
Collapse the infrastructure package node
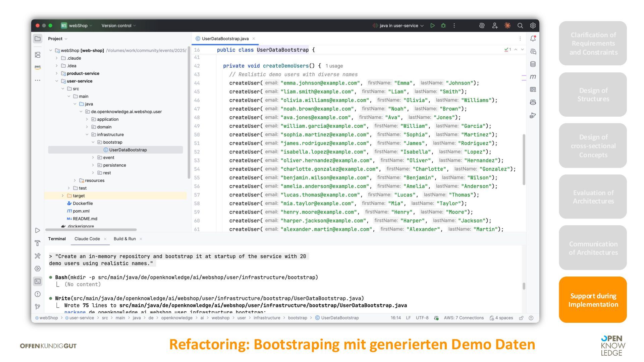click(87, 134)
